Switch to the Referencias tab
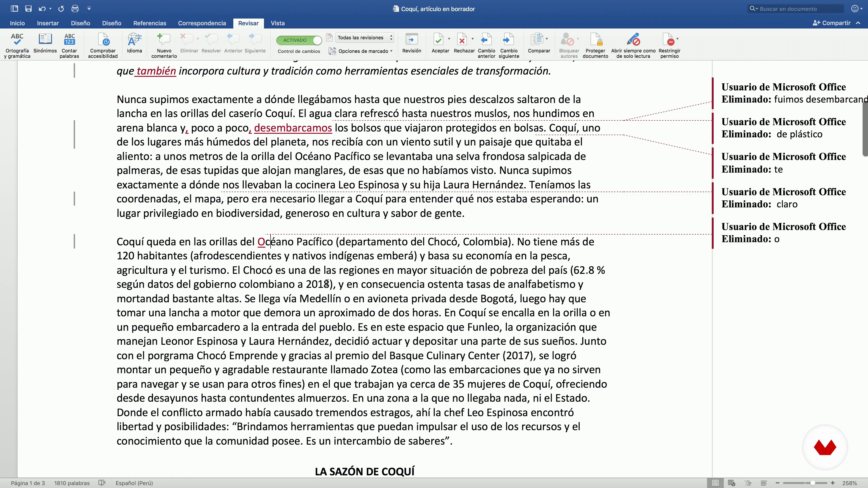This screenshot has height=488, width=868. (150, 23)
